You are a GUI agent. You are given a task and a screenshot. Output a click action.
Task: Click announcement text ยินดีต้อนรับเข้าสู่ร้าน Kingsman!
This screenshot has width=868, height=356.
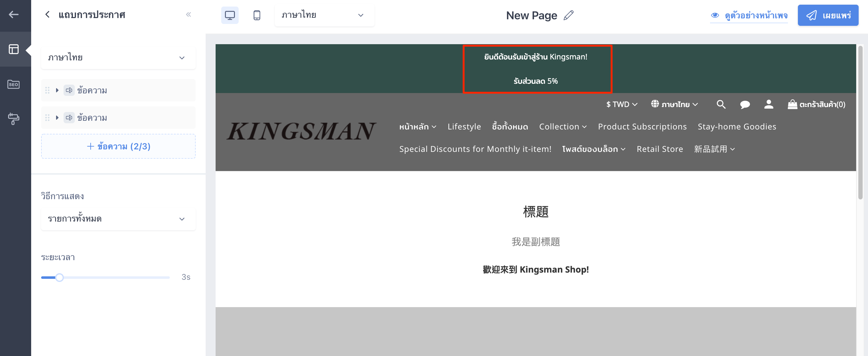coord(536,57)
